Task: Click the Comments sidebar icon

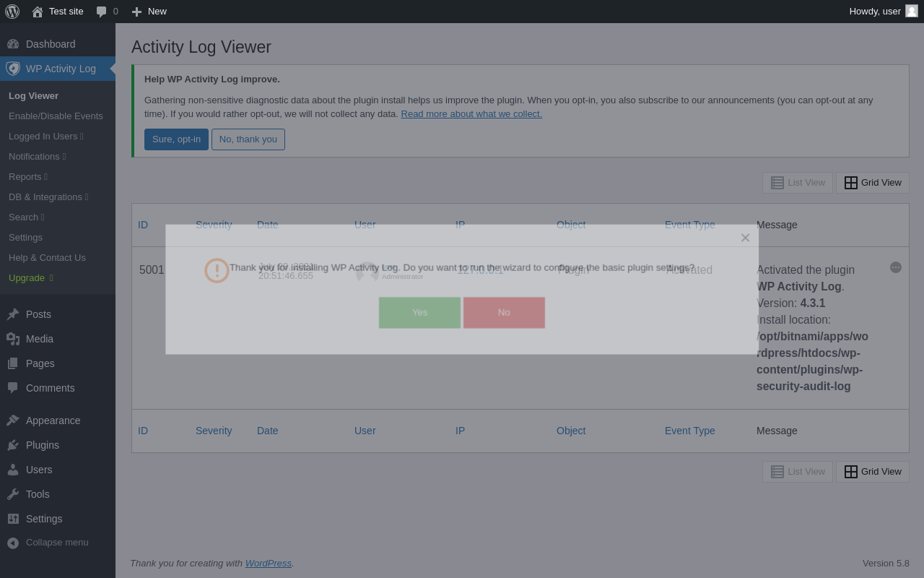Action: click(x=13, y=388)
